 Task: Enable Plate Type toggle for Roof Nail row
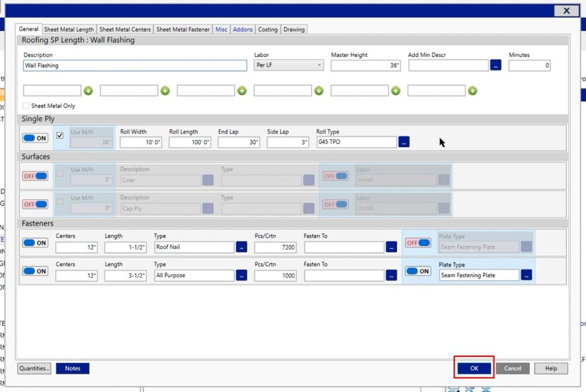(418, 243)
